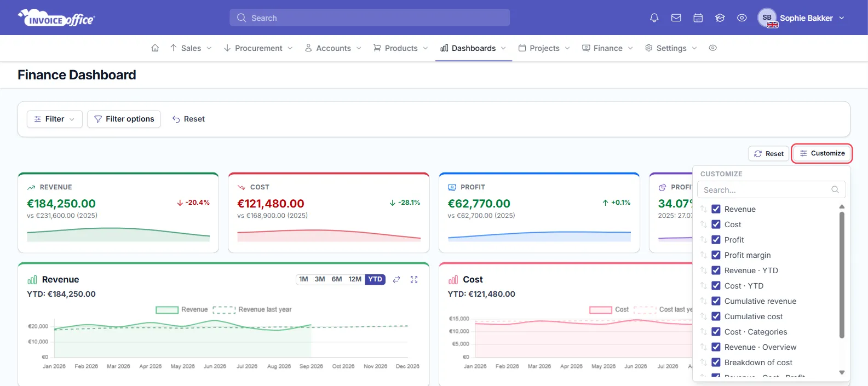Select the 6M range tab
The height and width of the screenshot is (386, 868).
pyautogui.click(x=337, y=279)
